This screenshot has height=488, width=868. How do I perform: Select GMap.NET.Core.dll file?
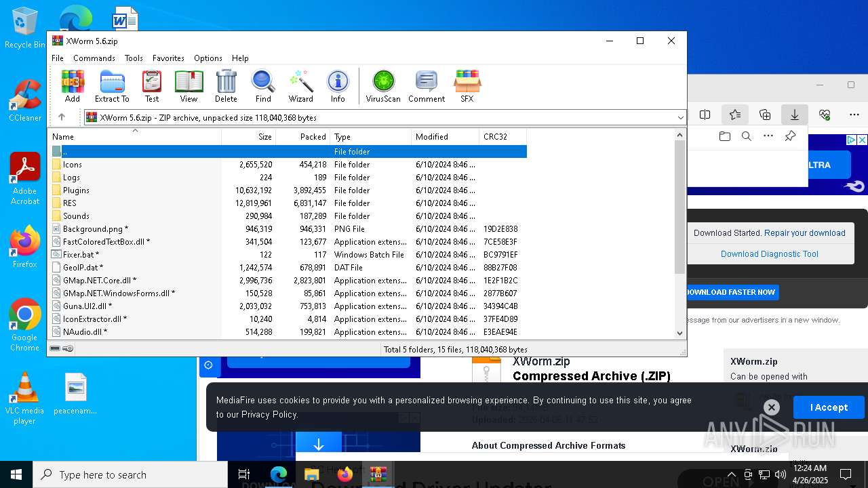[x=288, y=281]
